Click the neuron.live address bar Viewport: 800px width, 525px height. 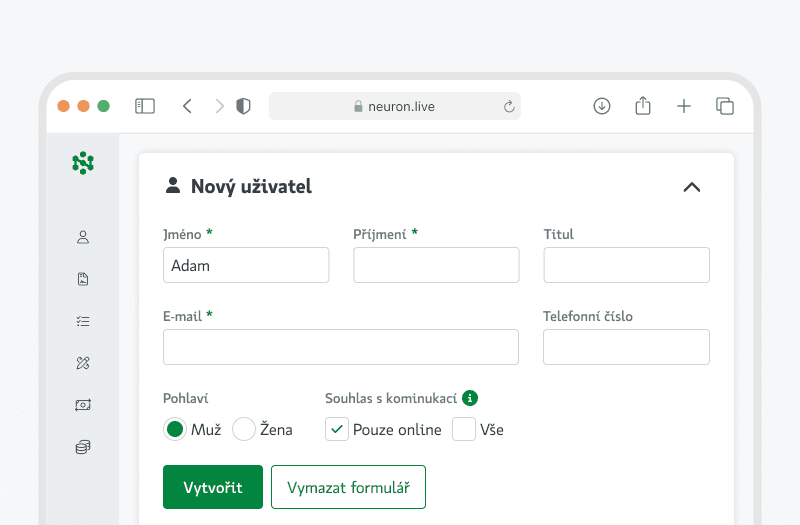[395, 106]
